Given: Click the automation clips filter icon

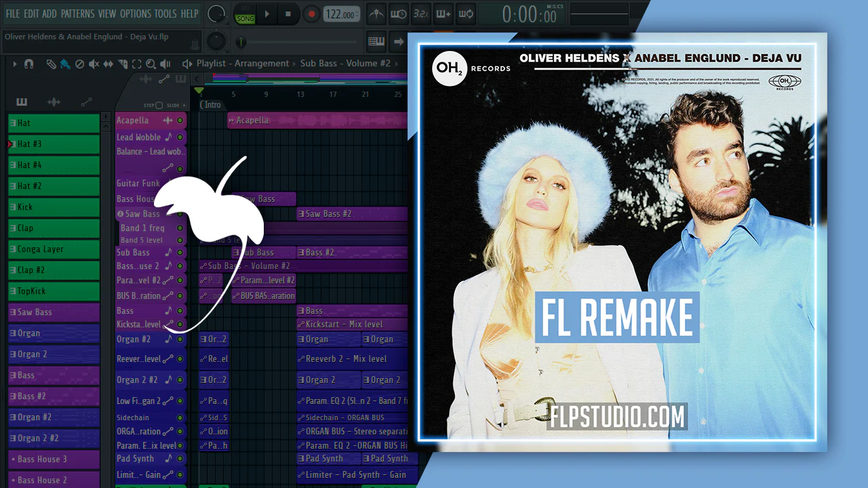Looking at the screenshot, I should 86,102.
